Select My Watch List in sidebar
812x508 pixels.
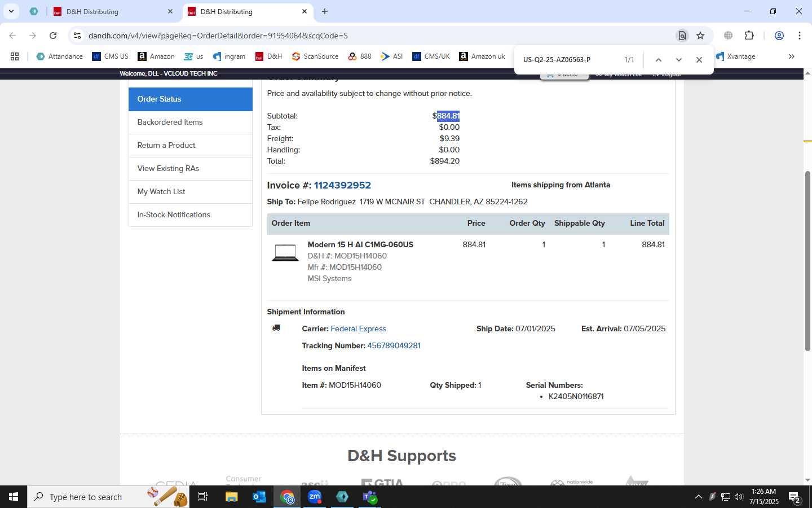tap(191, 191)
